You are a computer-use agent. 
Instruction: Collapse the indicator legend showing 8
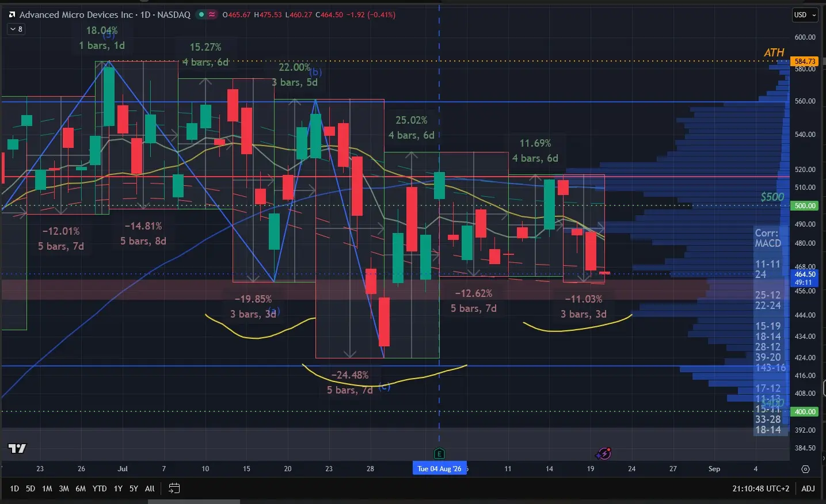(x=16, y=29)
